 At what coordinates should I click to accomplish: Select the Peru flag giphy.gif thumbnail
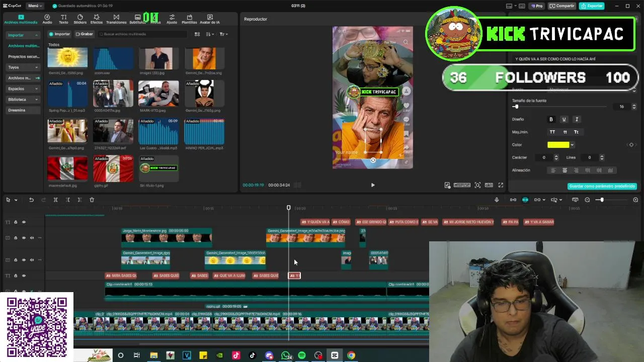[113, 169]
